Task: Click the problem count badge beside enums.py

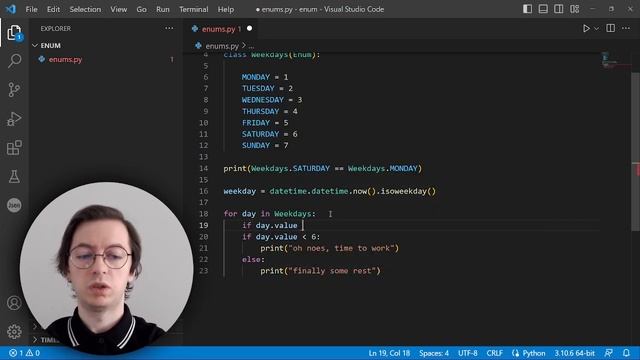Action: tap(172, 60)
